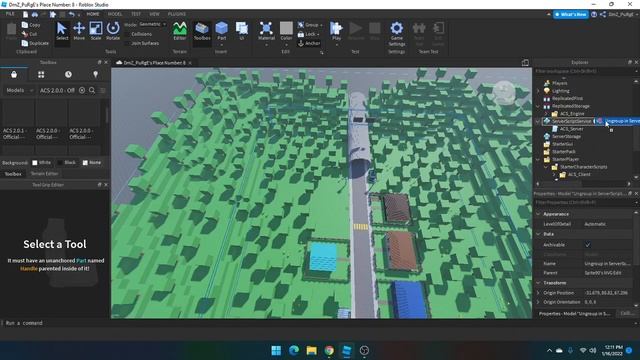
Task: Toggle the Archivable property checkbox
Action: click(588, 244)
